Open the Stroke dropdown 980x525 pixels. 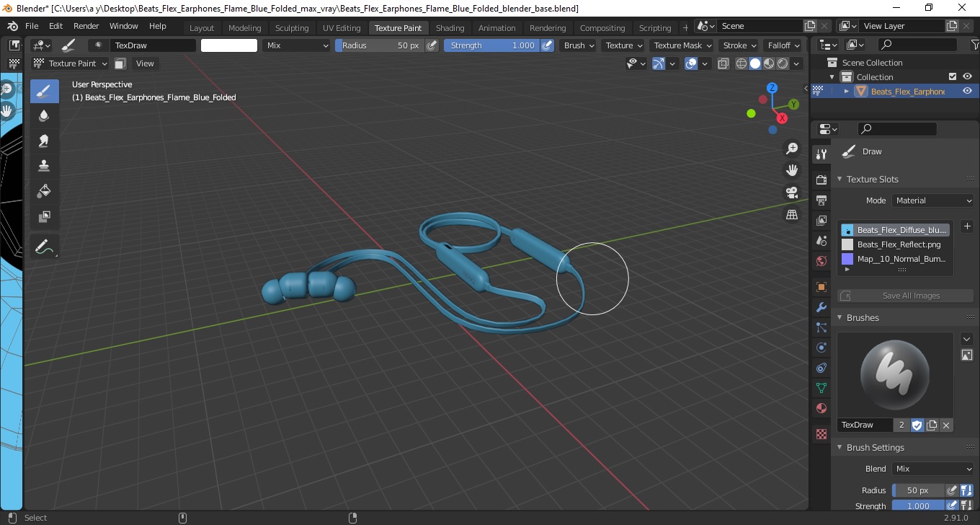739,45
